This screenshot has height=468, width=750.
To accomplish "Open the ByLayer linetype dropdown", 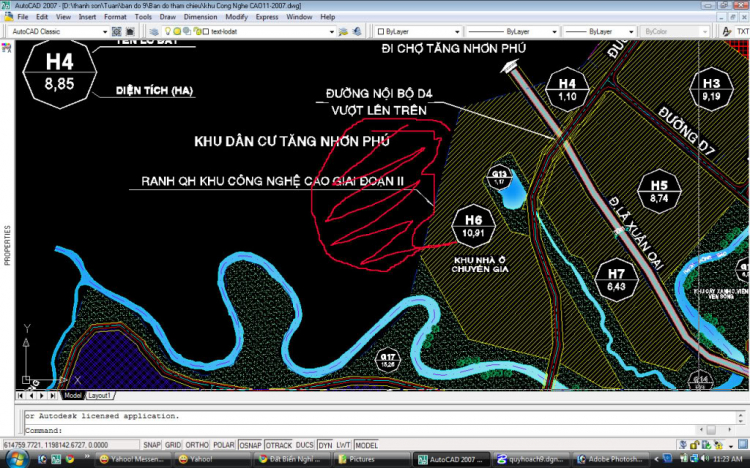I will [554, 32].
